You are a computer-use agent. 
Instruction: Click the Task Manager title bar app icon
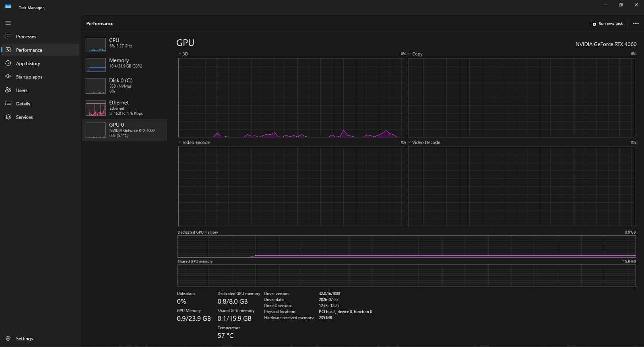[x=8, y=6]
